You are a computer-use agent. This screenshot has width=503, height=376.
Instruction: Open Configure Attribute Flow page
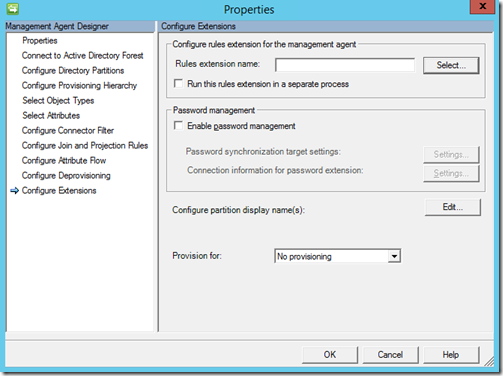64,161
